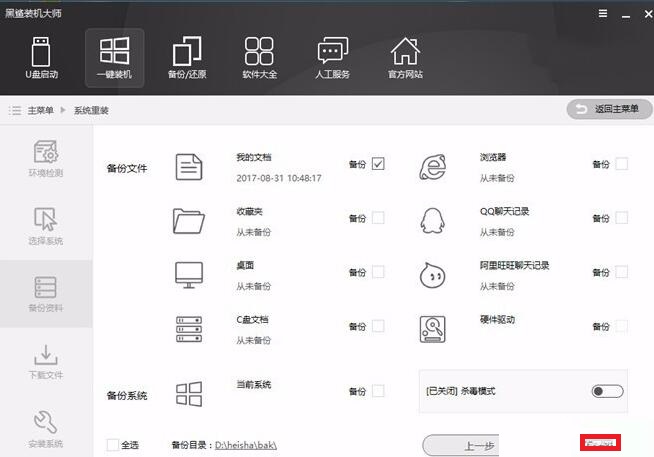Select the 一键装机 Windows icon
This screenshot has width=654, height=457.
114,58
